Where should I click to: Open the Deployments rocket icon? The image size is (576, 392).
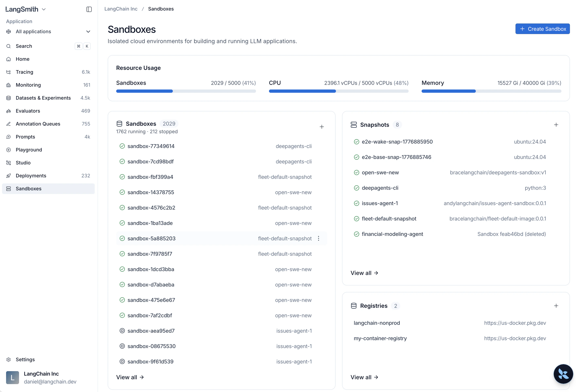(9, 176)
